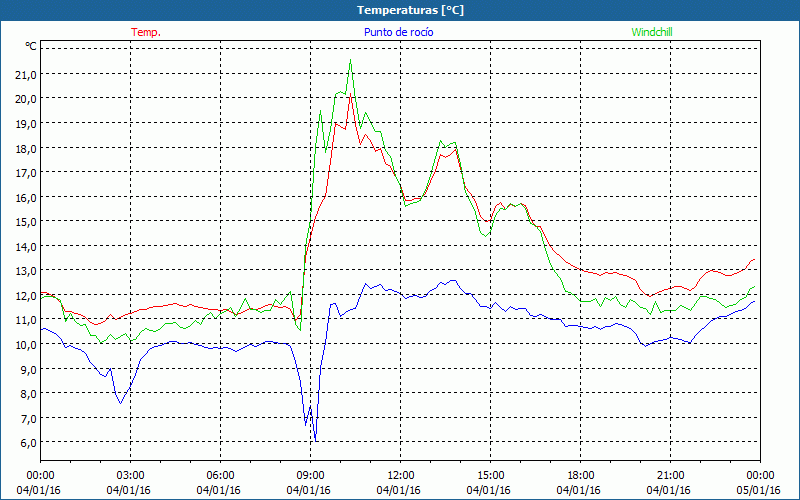
Task: Select the red Temp. legend label
Action: coord(146,32)
